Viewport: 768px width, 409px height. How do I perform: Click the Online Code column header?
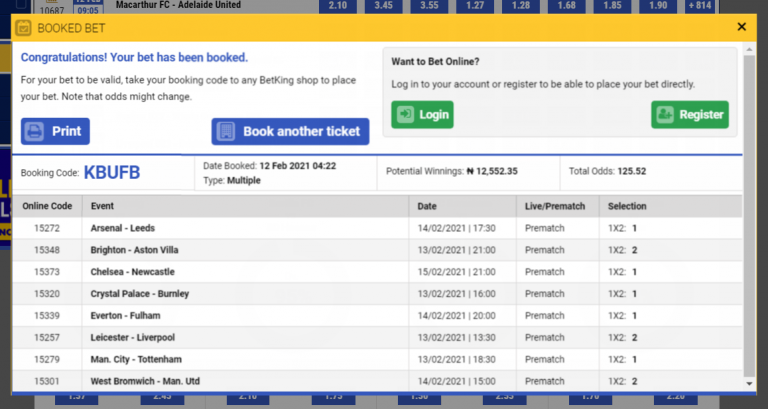[x=47, y=206]
